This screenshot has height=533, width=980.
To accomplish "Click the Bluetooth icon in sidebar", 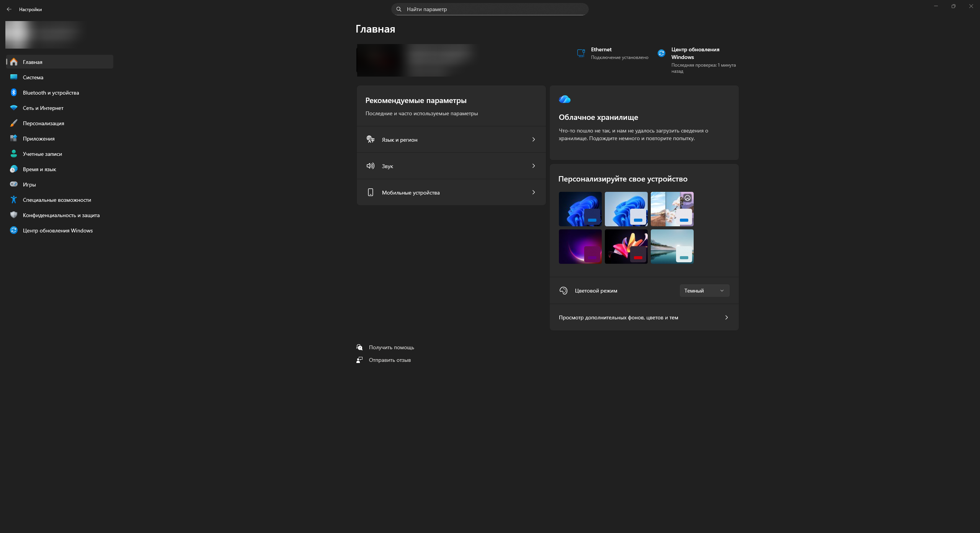I will click(14, 93).
